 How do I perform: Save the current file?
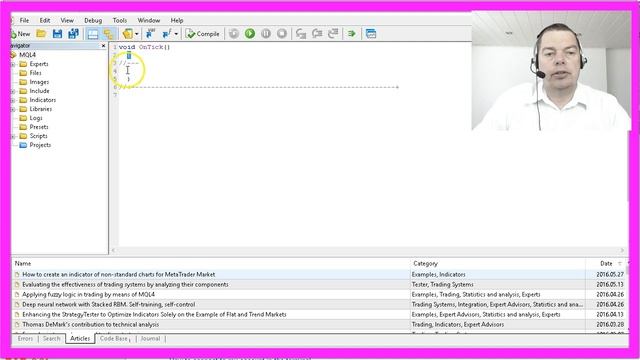point(57,34)
